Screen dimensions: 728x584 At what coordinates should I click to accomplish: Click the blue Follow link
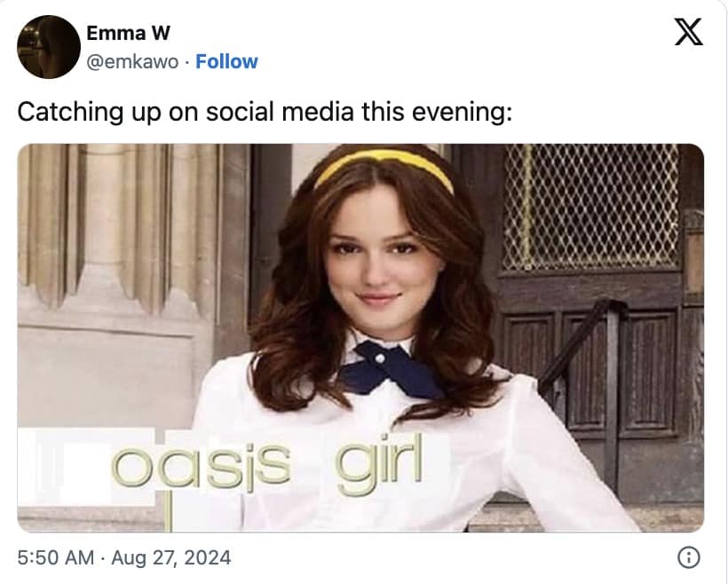coord(227,61)
